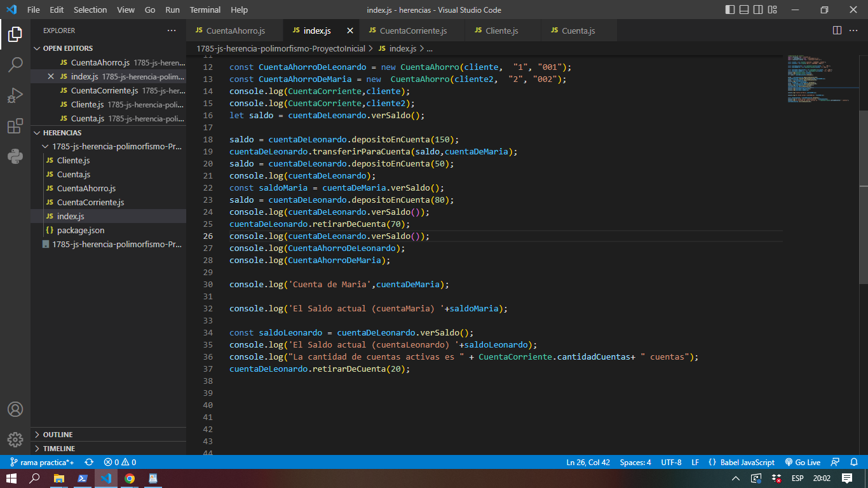Viewport: 868px width, 488px height.
Task: Open the Selection menu
Action: pos(90,10)
